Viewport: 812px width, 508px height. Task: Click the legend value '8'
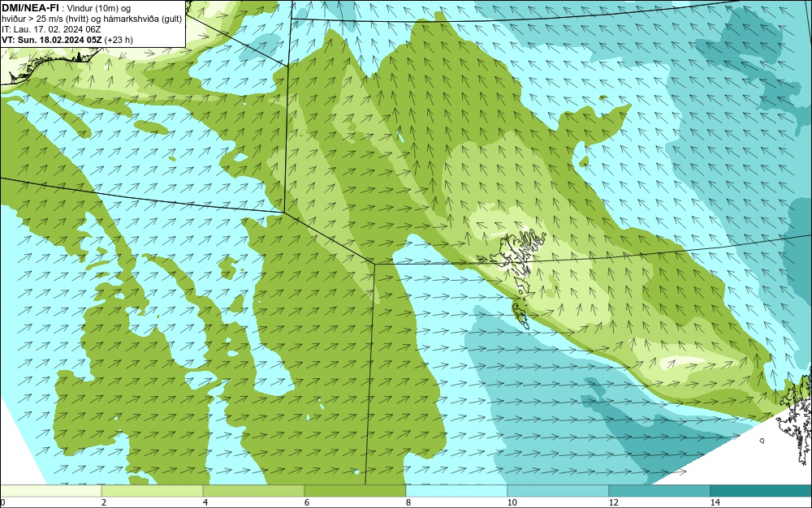pyautogui.click(x=408, y=502)
